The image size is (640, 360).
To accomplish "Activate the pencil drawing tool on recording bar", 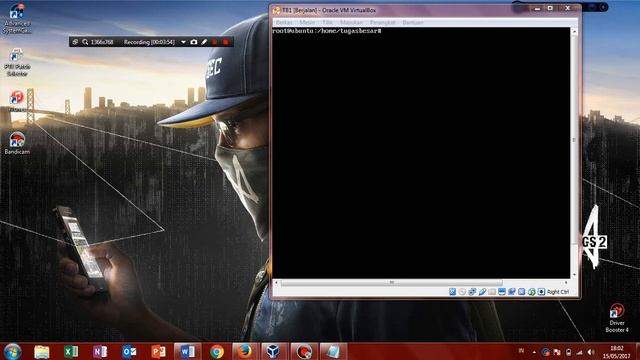I will click(x=204, y=42).
